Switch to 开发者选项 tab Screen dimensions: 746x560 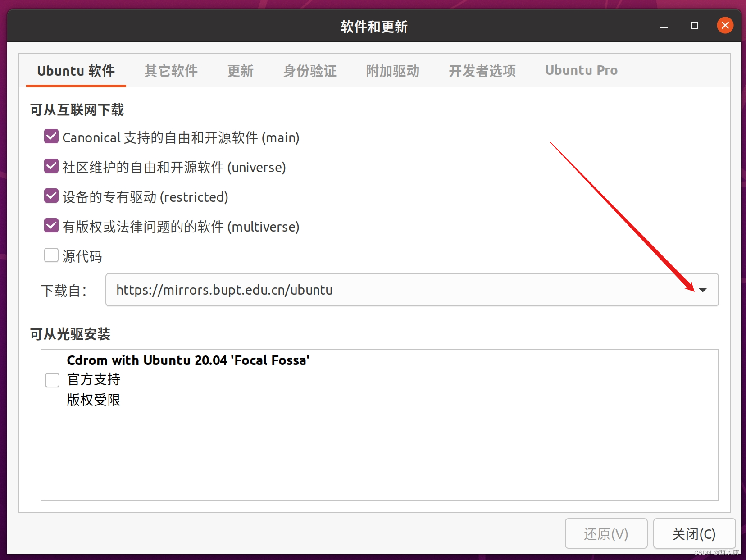click(x=482, y=71)
